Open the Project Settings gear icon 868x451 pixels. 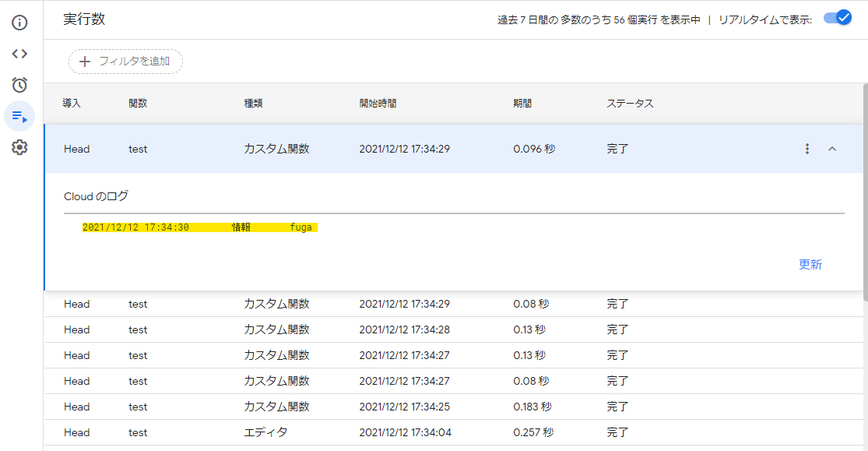19,147
